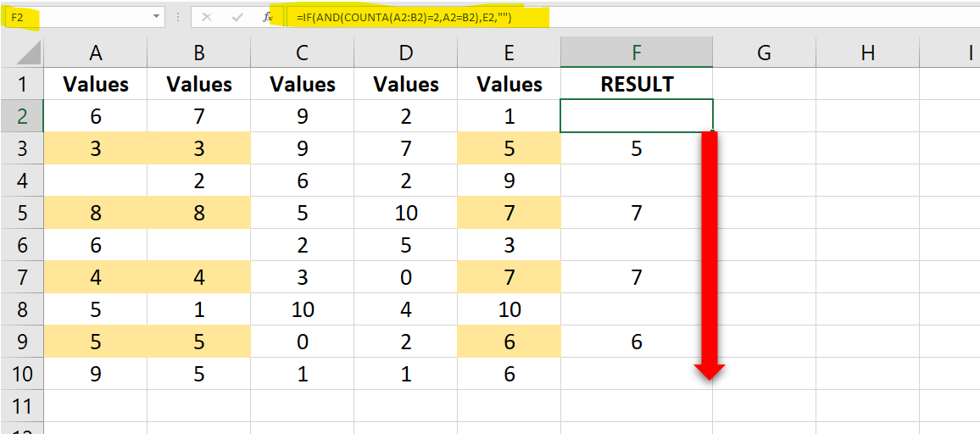
Task: Click cell E2 containing 1
Action: 509,115
